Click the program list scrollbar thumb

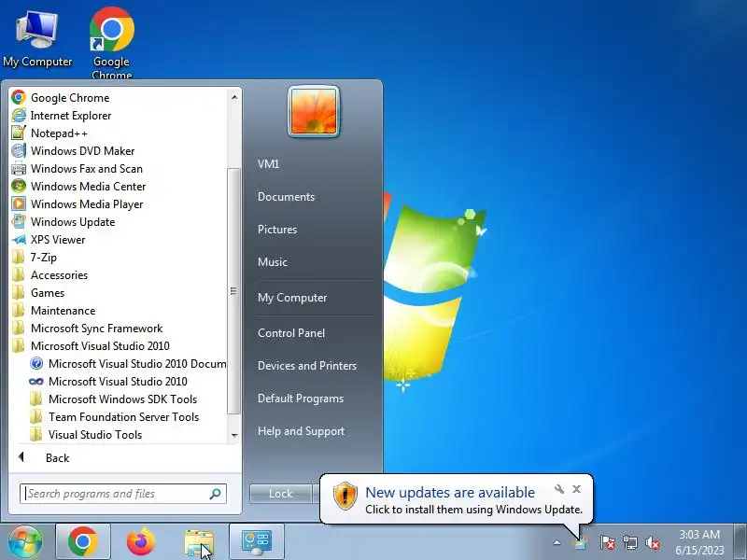click(x=233, y=291)
